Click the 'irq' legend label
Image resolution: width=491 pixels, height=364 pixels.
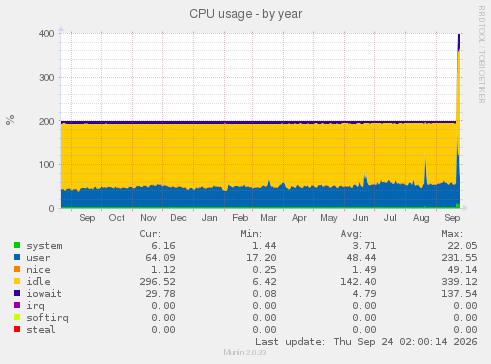click(35, 306)
